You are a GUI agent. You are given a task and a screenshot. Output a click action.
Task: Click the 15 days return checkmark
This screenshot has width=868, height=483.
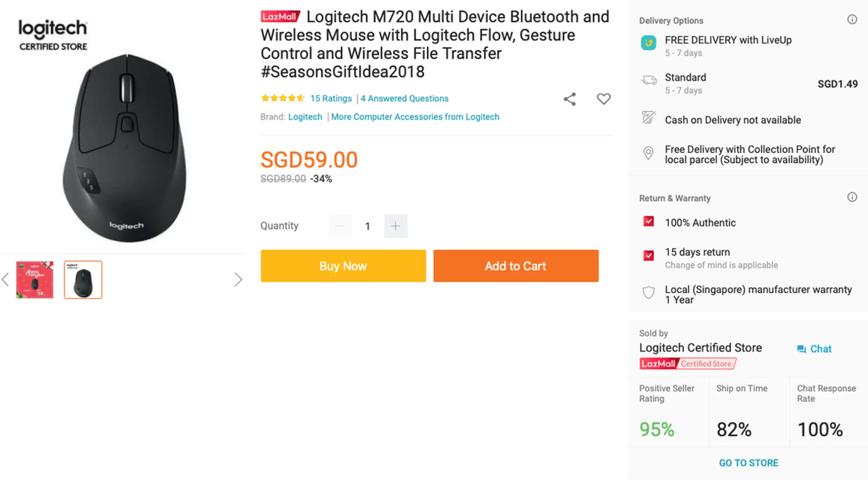click(x=648, y=255)
